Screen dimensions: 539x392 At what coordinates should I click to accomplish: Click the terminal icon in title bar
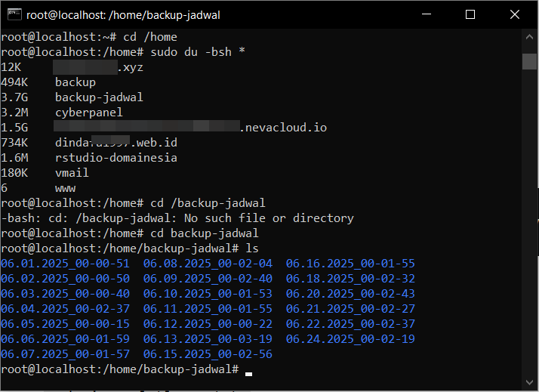pos(14,14)
